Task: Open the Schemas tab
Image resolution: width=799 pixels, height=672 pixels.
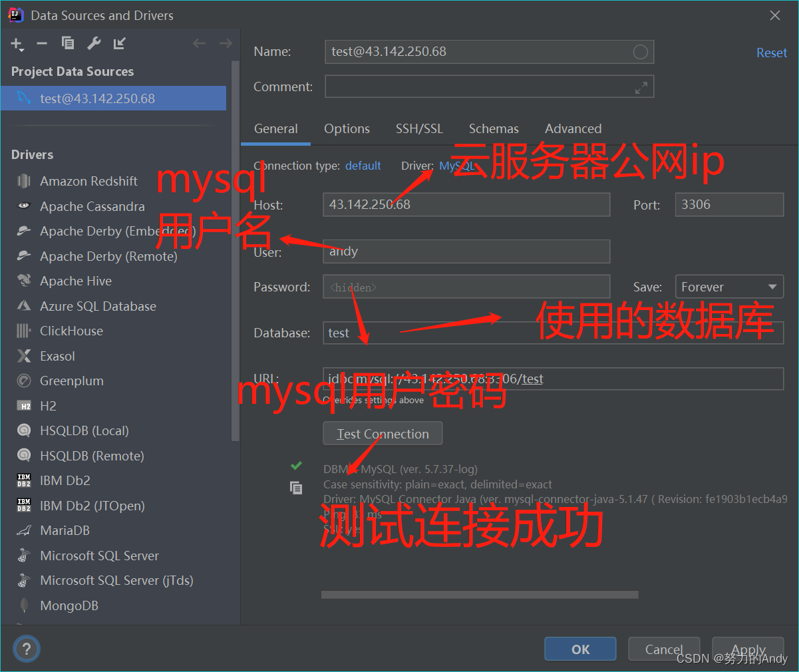Action: (494, 129)
